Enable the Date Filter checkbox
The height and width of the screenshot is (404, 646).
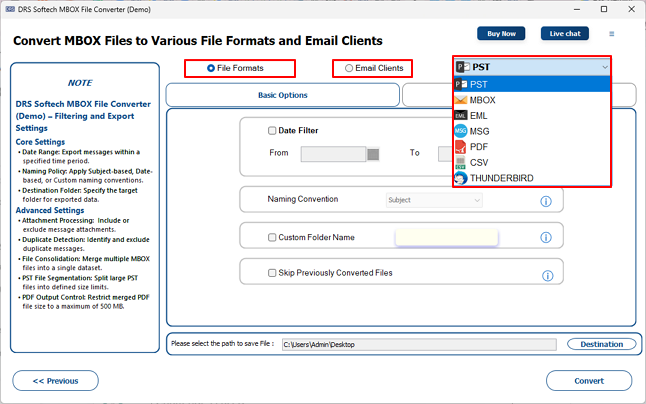coord(272,131)
